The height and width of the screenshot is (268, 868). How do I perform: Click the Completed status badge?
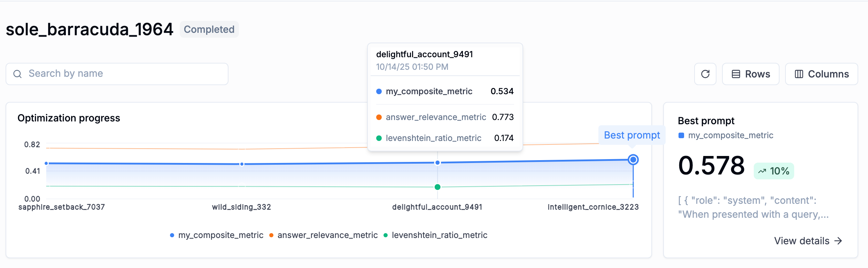[x=209, y=29]
